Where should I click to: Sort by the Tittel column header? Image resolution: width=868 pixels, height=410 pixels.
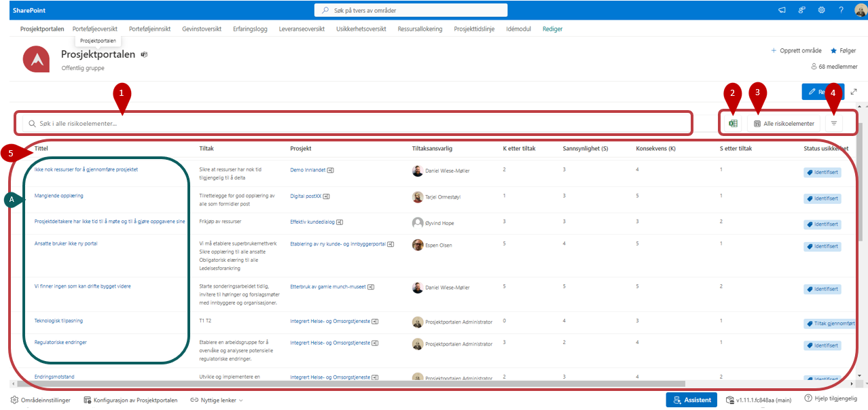point(41,148)
